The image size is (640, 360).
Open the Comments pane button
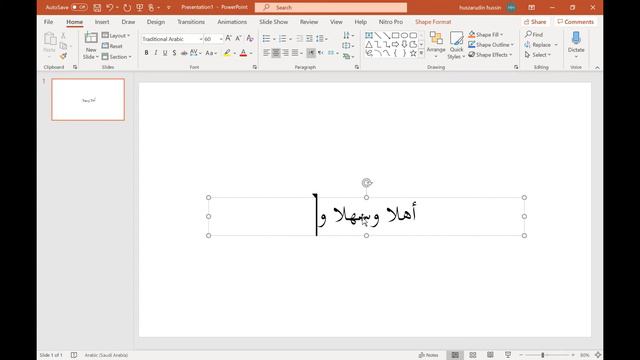[576, 22]
